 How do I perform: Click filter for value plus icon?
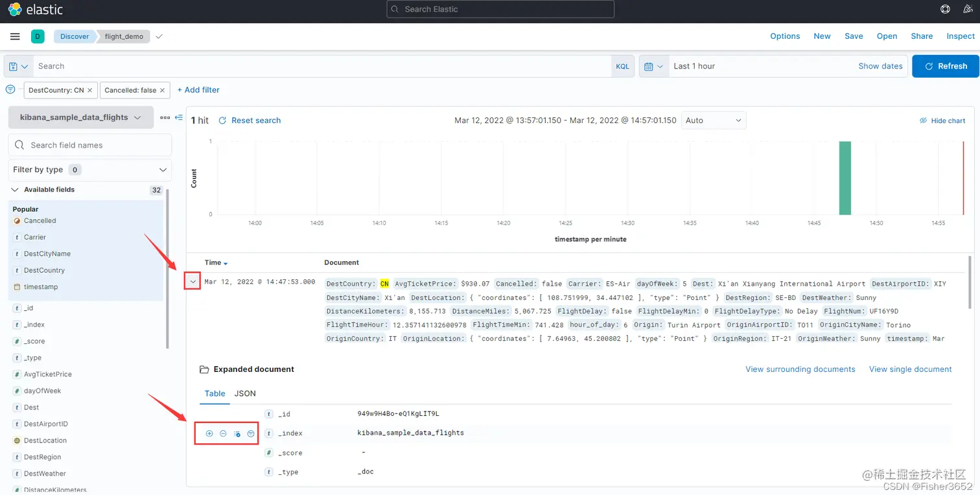[x=209, y=433]
